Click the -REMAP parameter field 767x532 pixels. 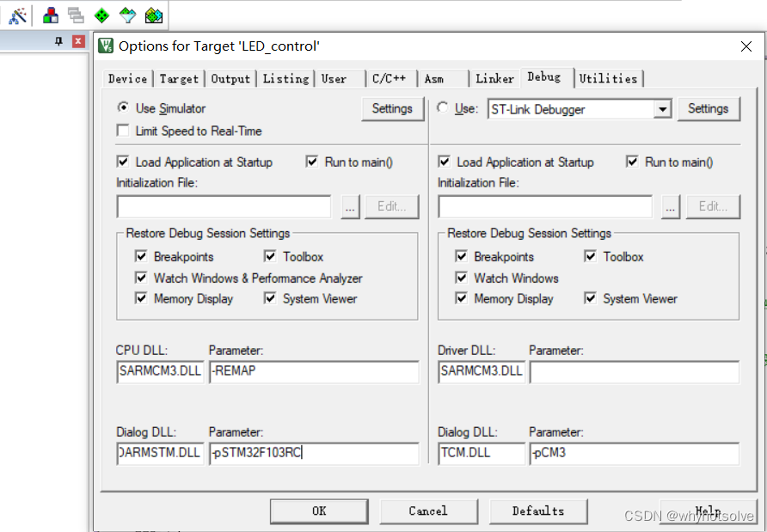314,371
